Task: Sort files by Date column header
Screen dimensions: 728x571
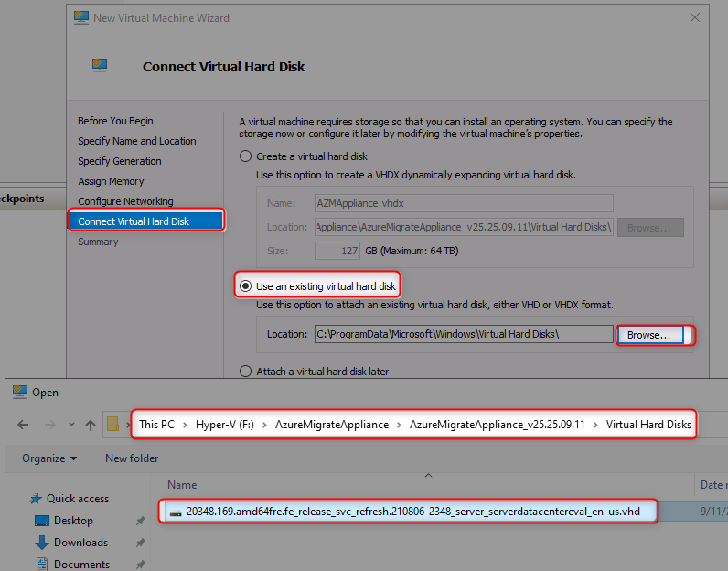Action: [712, 485]
